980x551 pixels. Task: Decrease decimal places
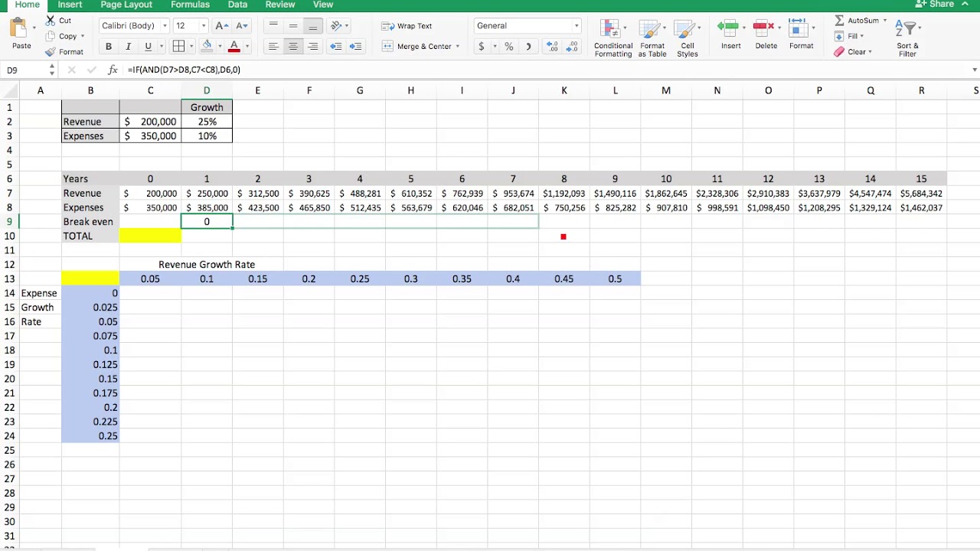pyautogui.click(x=573, y=47)
